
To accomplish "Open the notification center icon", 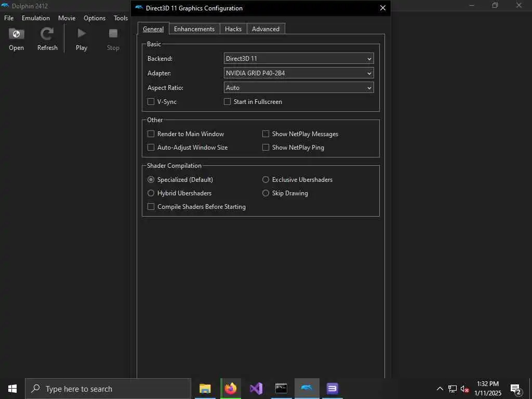I will click(515, 389).
